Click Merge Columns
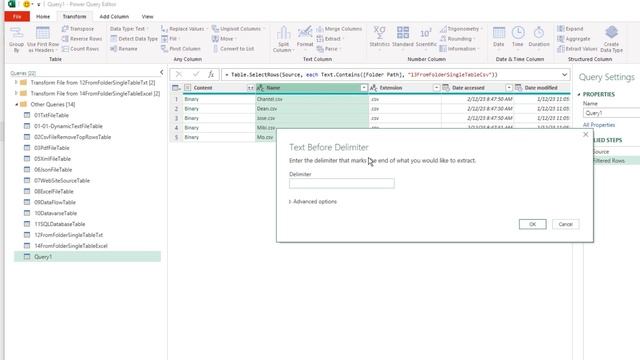Screen dimensions: 640x360 coord(339,29)
